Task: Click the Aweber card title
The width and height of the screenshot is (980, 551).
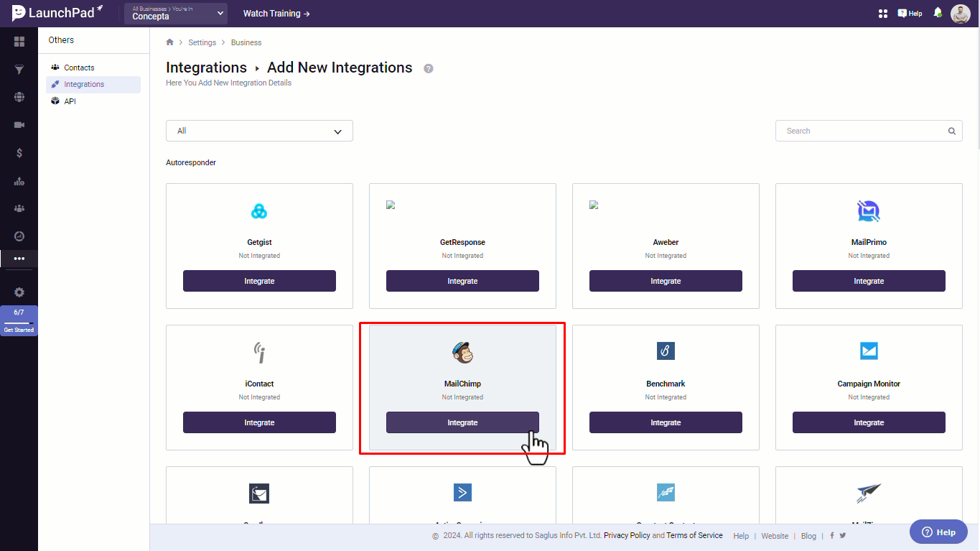Action: click(666, 242)
